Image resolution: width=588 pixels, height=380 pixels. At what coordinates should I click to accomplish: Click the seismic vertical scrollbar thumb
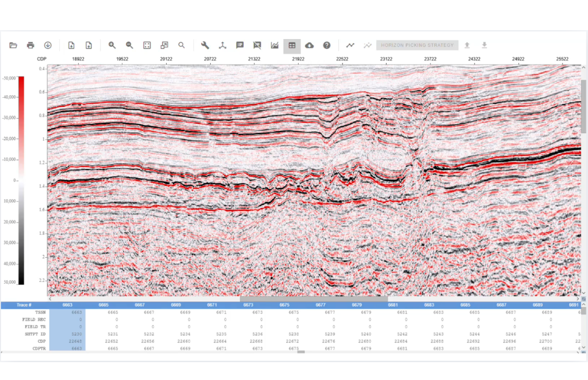coord(583,106)
